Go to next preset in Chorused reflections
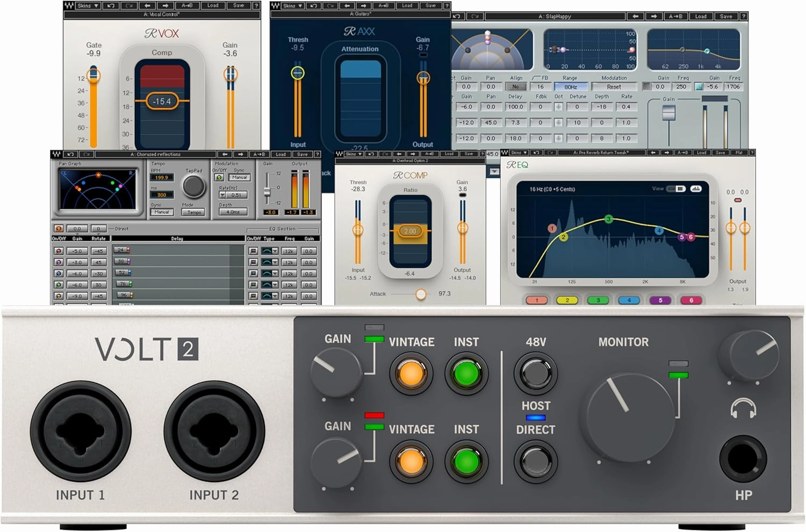 [x=240, y=154]
